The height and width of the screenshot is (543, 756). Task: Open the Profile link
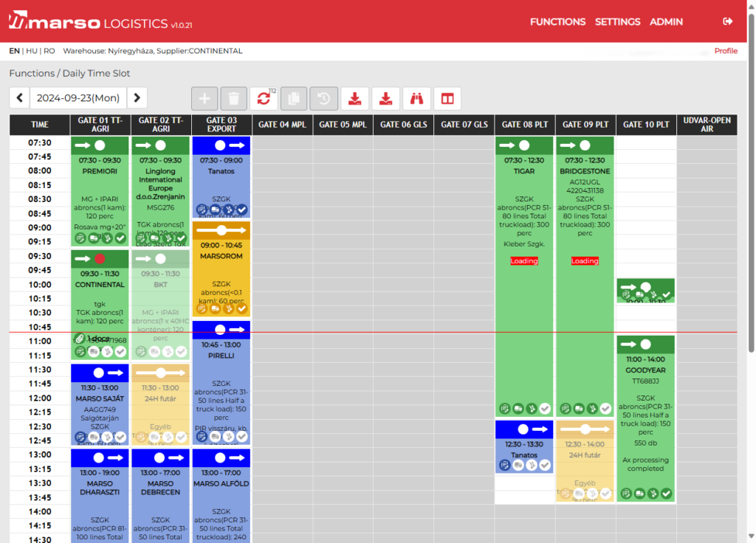coord(725,51)
